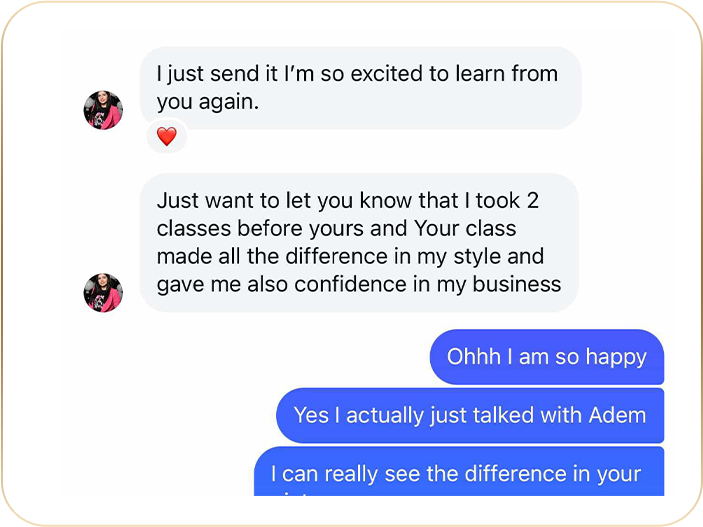This screenshot has height=527, width=703.
Task: Click the word "excited" in the first message
Action: tap(386, 74)
